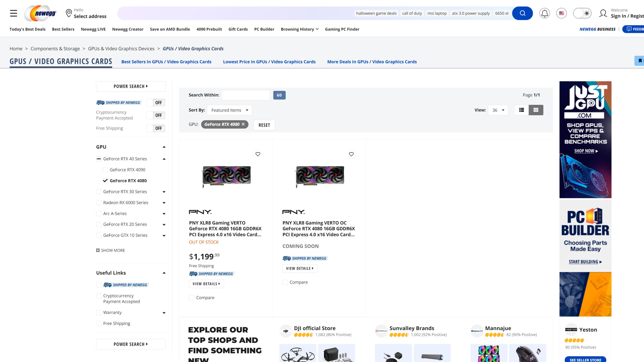Check the GeForce RTX 4090 checkbox
Viewport: 644px width, 362px height.
click(x=105, y=170)
